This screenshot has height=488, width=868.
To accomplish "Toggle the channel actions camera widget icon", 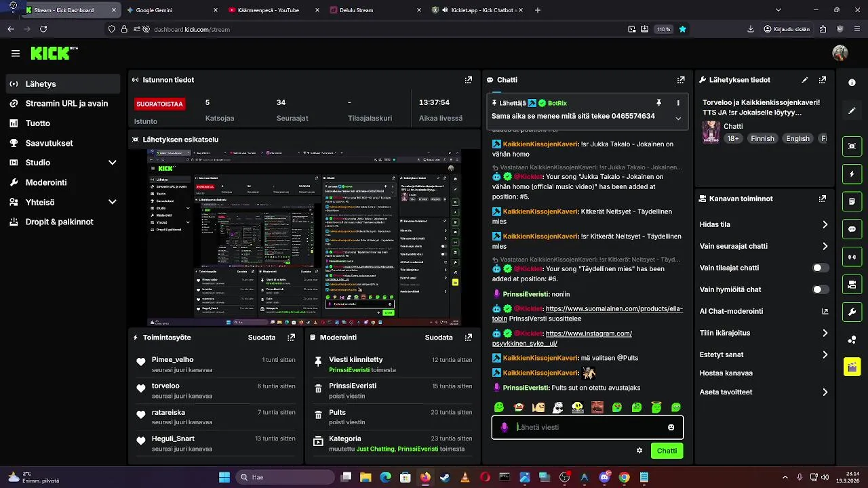I will pos(852,285).
